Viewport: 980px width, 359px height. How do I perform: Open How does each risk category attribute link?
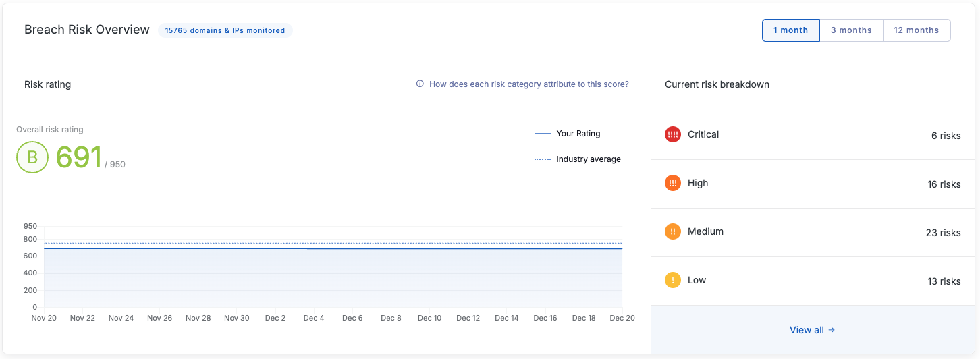pos(528,84)
